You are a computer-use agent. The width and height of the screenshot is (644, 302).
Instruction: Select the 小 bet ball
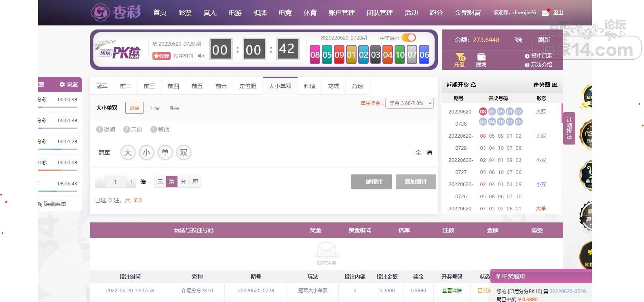point(146,153)
